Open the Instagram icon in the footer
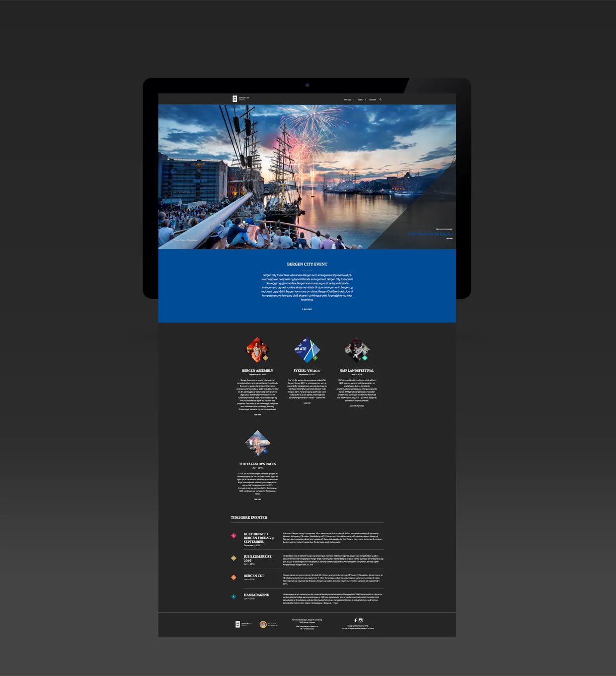616x676 pixels. coord(361,620)
